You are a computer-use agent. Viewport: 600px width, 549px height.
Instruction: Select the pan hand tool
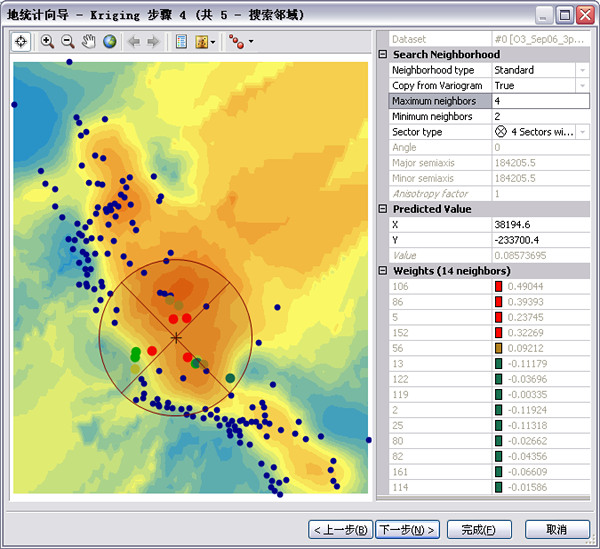pos(89,42)
